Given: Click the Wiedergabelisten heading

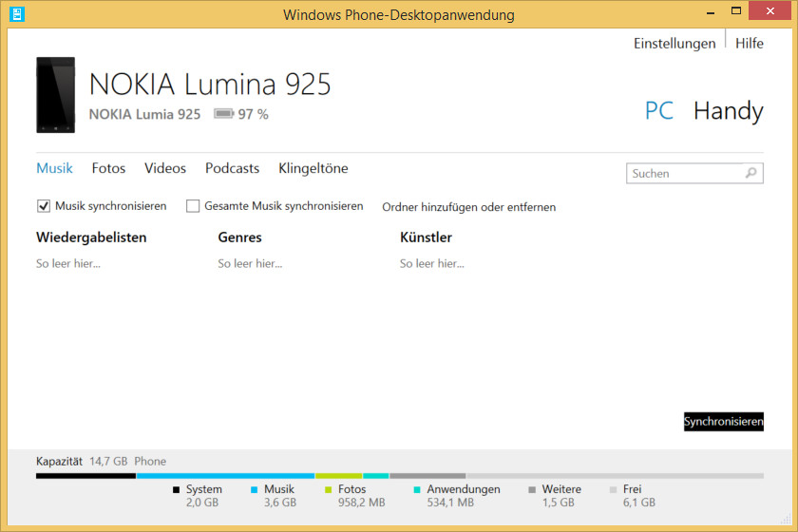Looking at the screenshot, I should (x=91, y=237).
